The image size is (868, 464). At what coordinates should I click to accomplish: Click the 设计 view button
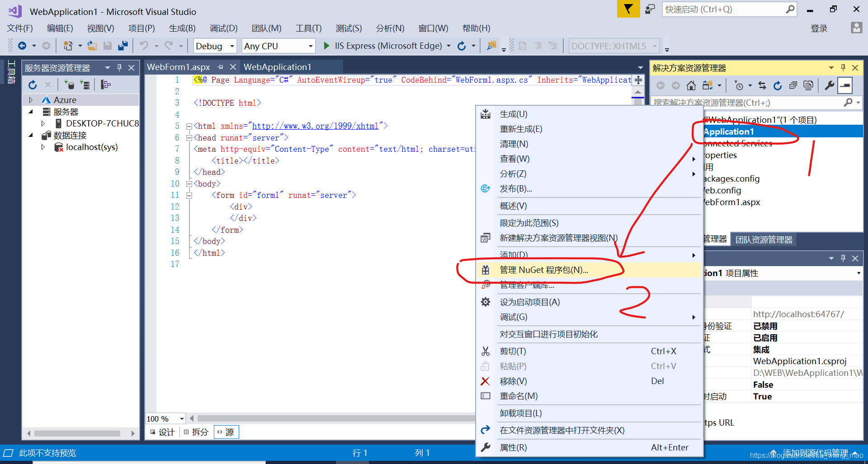[163, 432]
